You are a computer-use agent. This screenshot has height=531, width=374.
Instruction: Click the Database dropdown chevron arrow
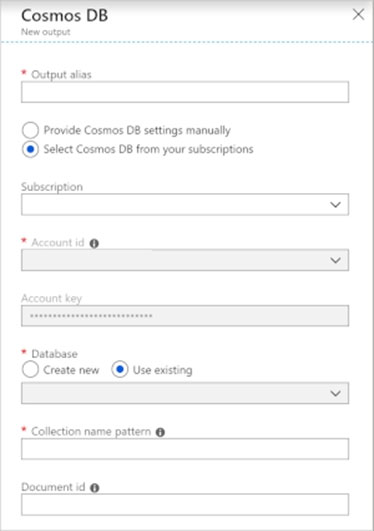tap(335, 394)
